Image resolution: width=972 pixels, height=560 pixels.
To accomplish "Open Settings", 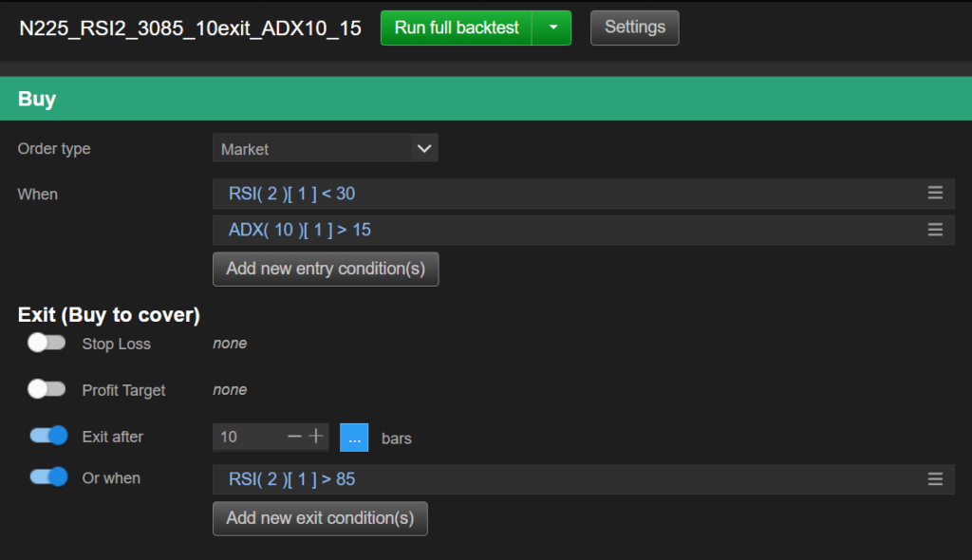I will pos(634,28).
